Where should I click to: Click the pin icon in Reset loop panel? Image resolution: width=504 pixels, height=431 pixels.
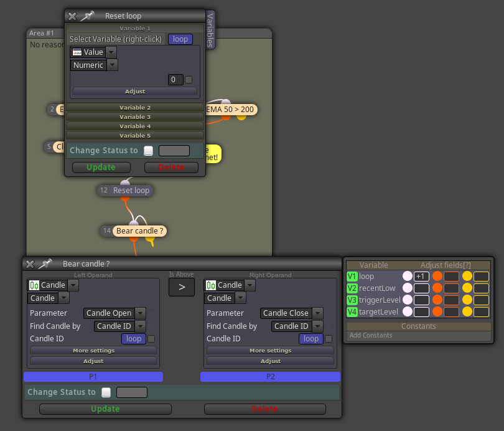pyautogui.click(x=87, y=16)
